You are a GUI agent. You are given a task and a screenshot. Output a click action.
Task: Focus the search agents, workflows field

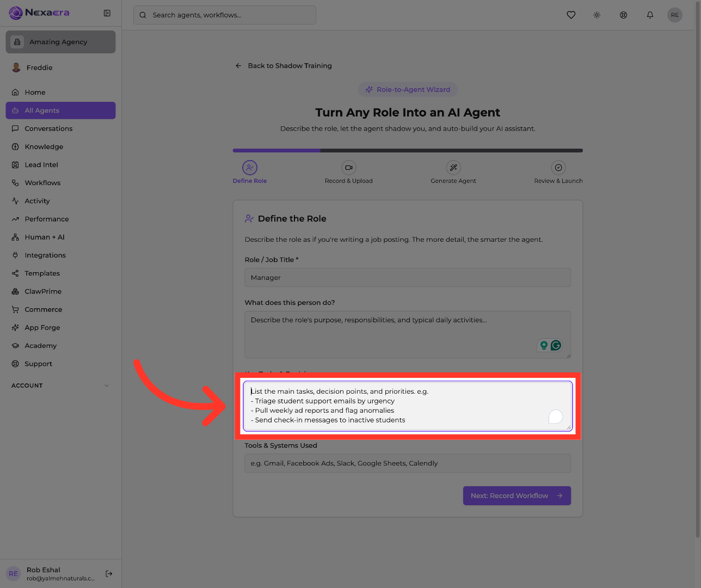(225, 15)
